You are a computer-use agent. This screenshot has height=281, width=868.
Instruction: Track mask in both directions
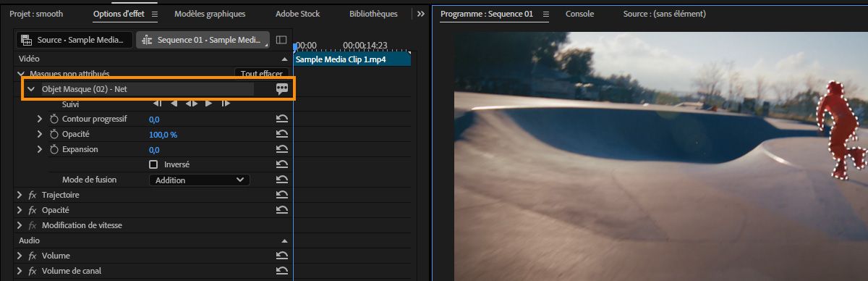pos(191,104)
